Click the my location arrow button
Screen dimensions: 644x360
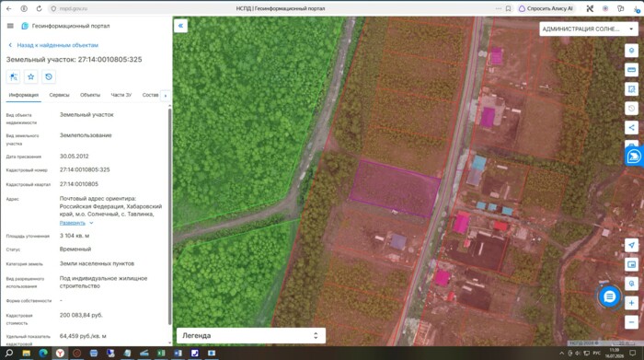pos(631,245)
